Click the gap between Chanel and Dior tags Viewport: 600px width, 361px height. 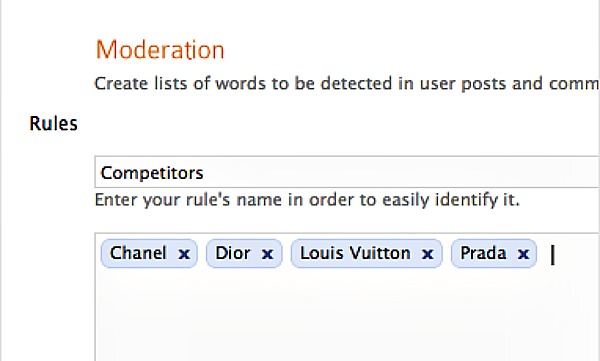coord(202,253)
